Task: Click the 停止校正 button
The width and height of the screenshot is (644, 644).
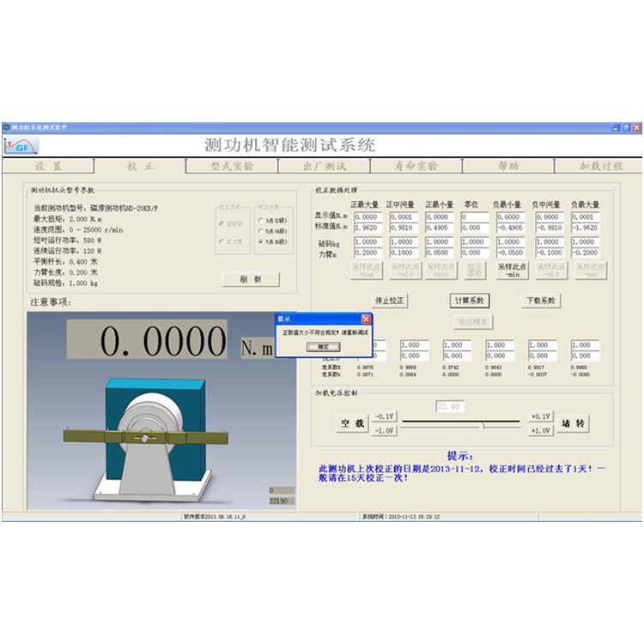Action: (389, 301)
